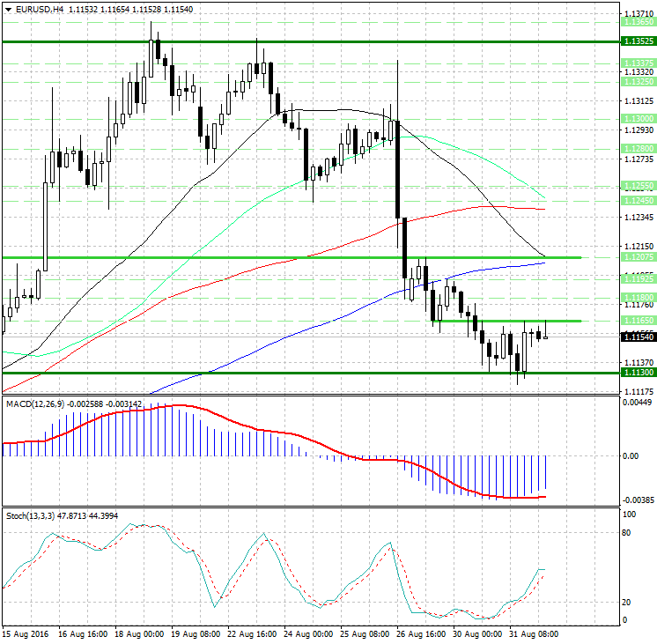Image resolution: width=657 pixels, height=644 pixels.
Task: Click the 19 Aug 08:00 time label
Action: 196,634
